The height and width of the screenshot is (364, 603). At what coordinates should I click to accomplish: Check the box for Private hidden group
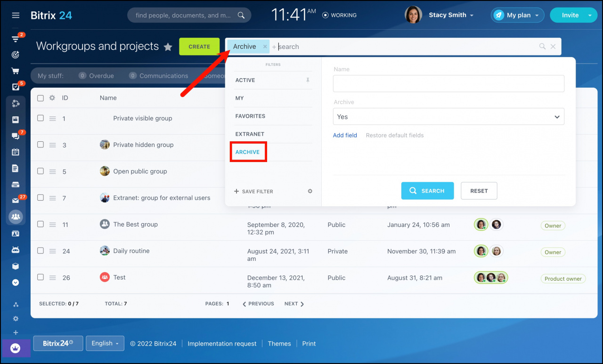[x=41, y=145]
